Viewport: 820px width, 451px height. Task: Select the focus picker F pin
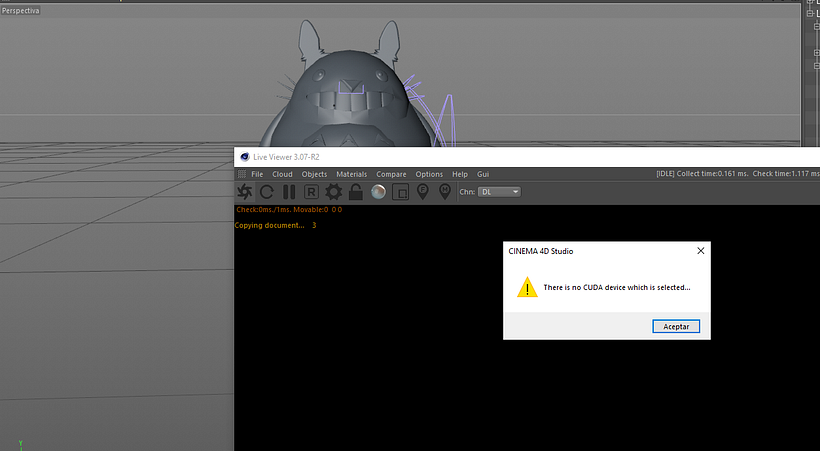tap(423, 192)
